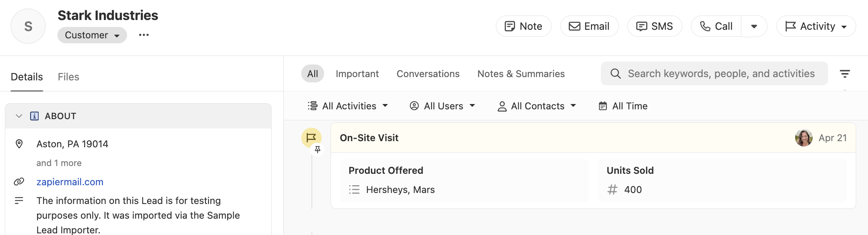Open the All Contacts filter dropdown
Screen dimensions: 868x235
pyautogui.click(x=537, y=106)
